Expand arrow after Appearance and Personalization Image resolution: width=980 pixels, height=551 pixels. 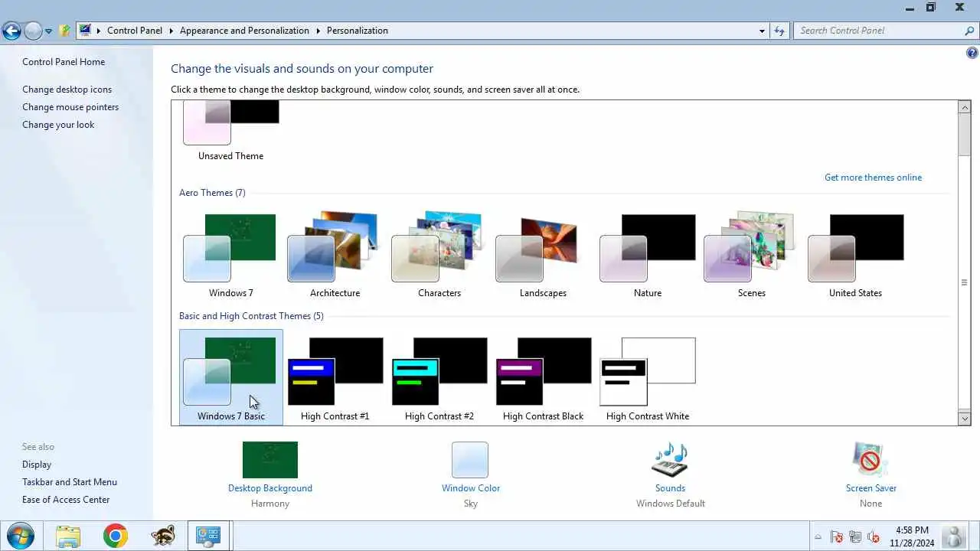point(318,31)
